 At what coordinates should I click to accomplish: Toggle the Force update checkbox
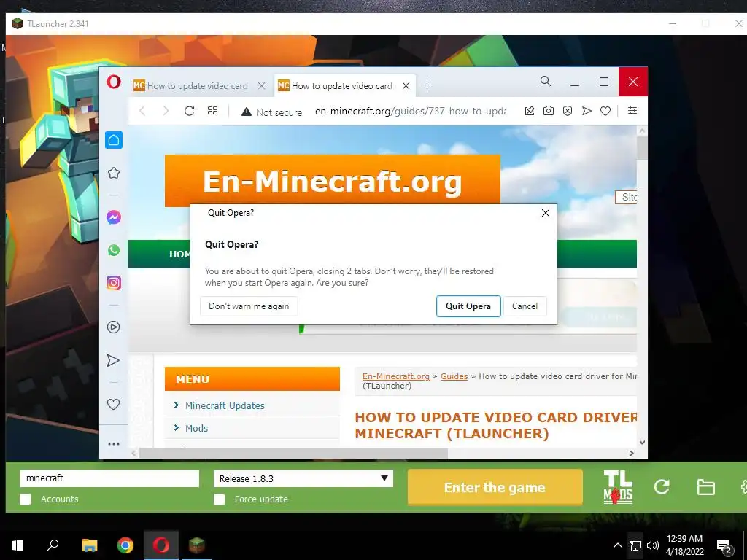coord(219,499)
